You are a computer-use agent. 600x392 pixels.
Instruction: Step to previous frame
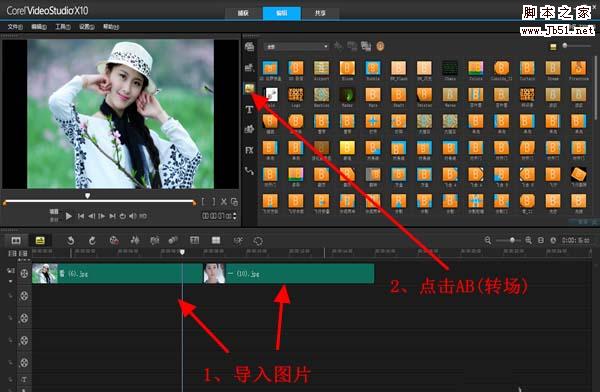[91, 216]
